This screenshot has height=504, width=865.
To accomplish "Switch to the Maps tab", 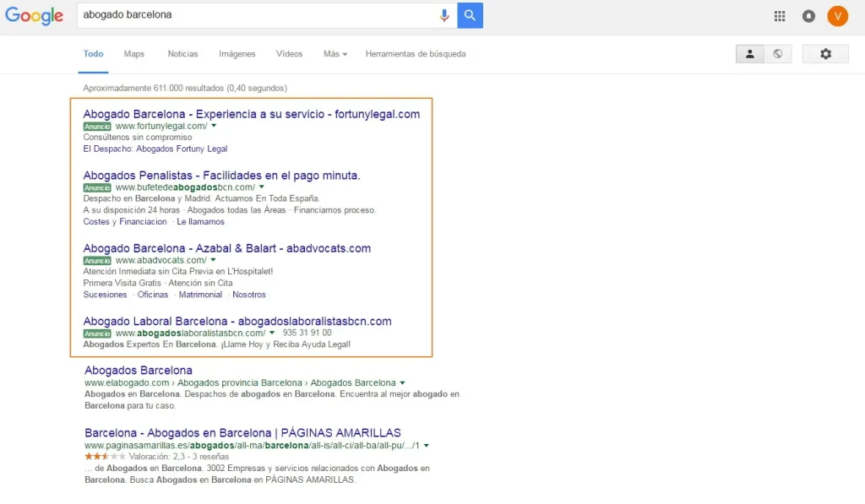I will [134, 54].
